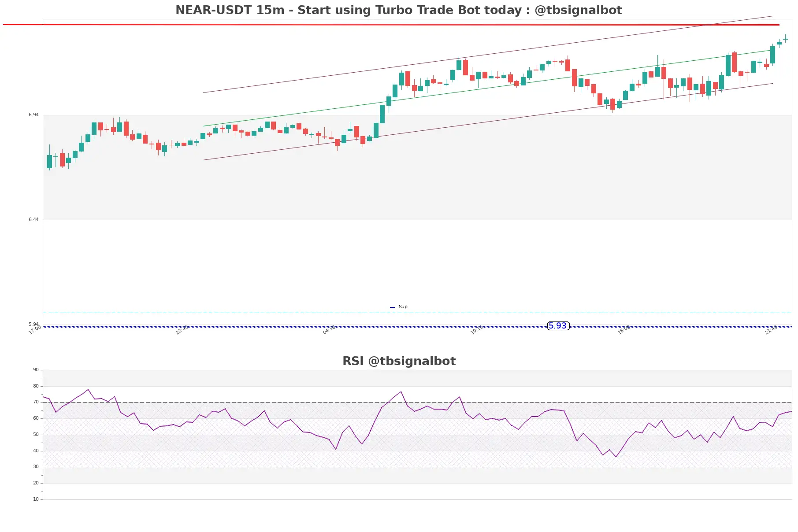Click the RSI axis label 80
This screenshot has height=532, width=798.
(x=36, y=386)
